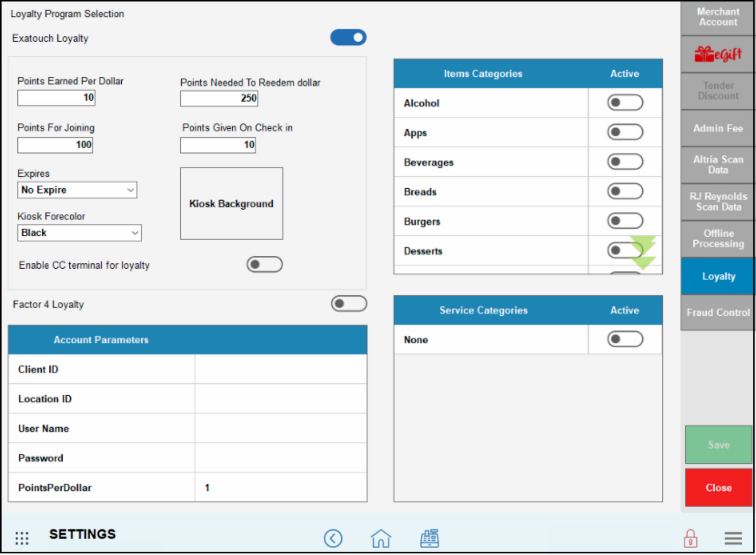This screenshot has height=555, width=756.
Task: Turn on Factor 4 Loyalty switch
Action: click(x=349, y=304)
